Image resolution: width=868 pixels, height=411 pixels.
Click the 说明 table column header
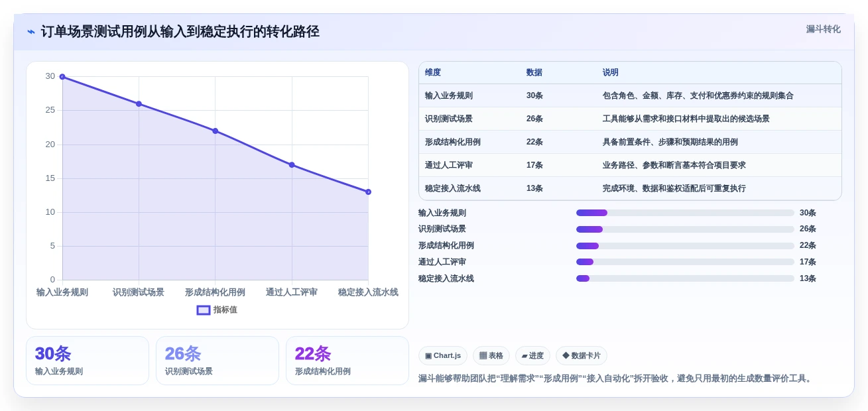(611, 72)
